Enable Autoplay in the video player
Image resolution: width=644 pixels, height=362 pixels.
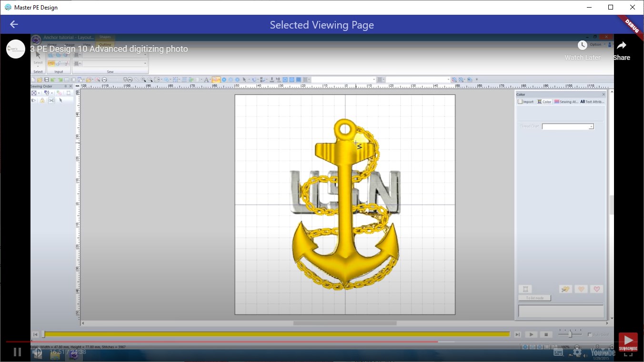pyautogui.click(x=590, y=334)
